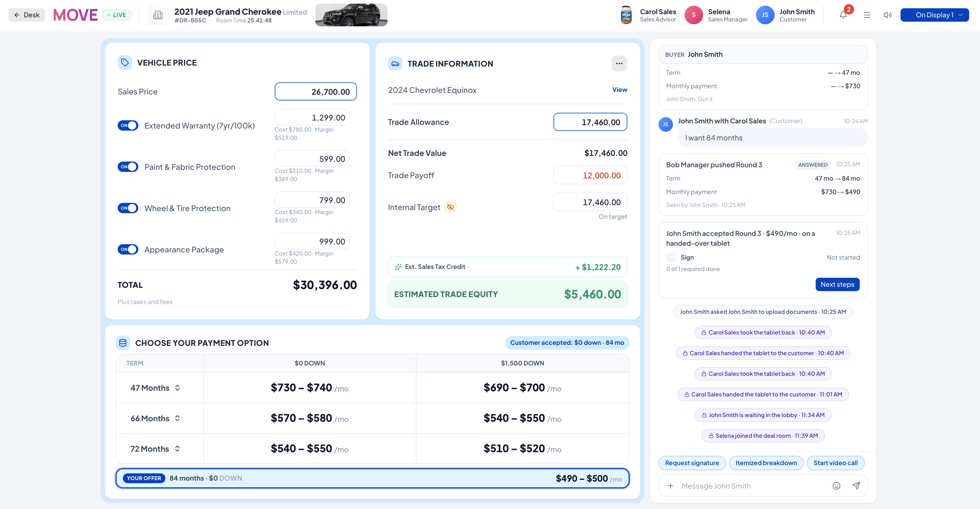
Task: Select 72 months $1,500 down $510 – $520
Action: tap(522, 449)
